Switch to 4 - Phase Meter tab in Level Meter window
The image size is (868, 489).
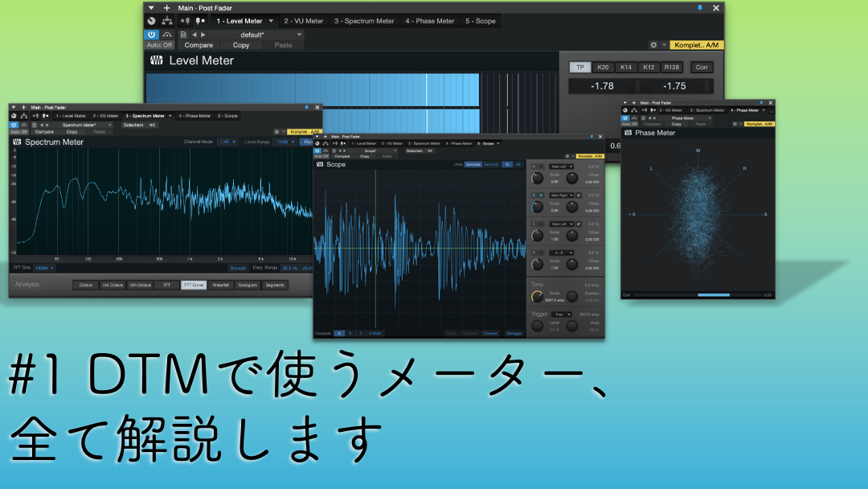coord(429,21)
